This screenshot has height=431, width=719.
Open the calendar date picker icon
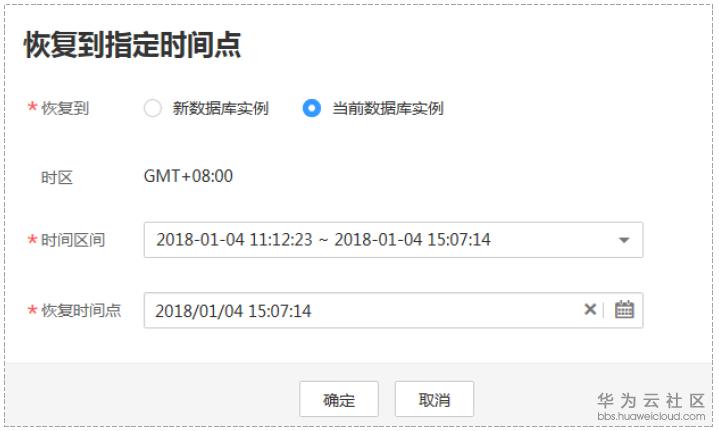point(624,309)
